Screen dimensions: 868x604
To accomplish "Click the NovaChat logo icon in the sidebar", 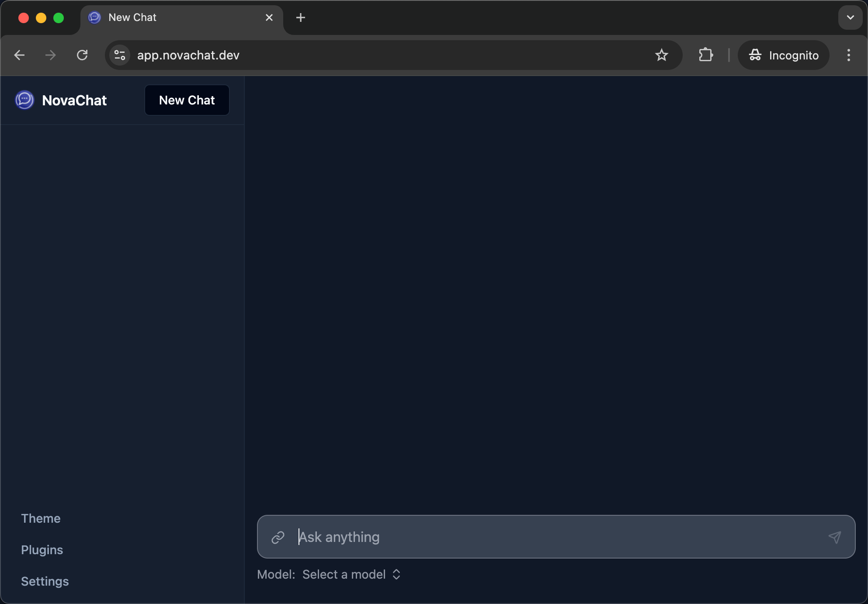I will [24, 100].
